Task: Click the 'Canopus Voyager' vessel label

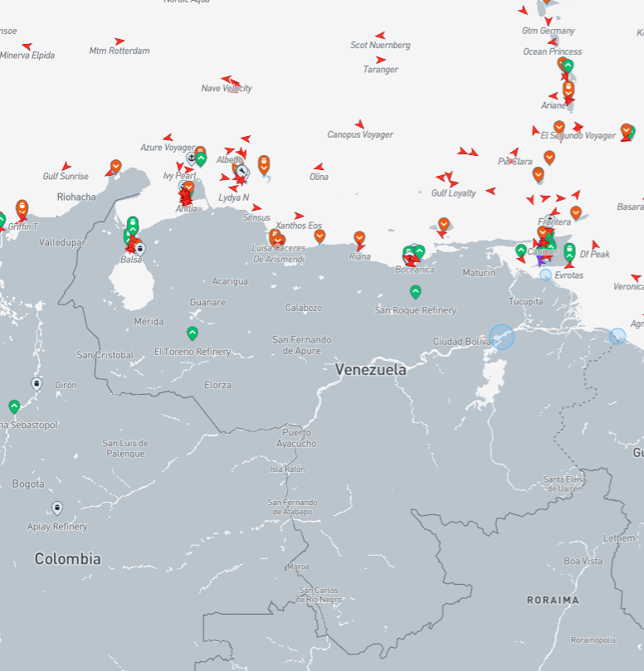Action: click(360, 134)
